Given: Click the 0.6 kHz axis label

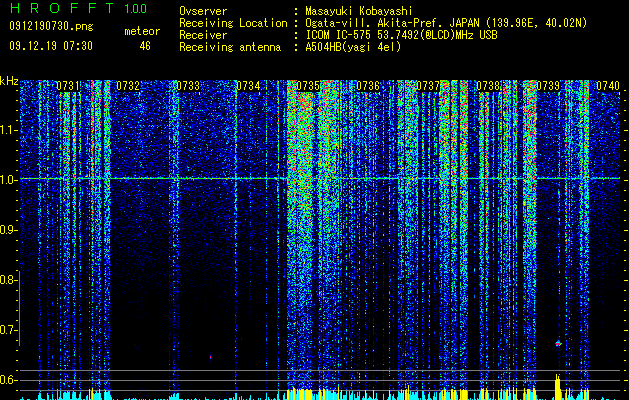Looking at the screenshot, I should (8, 380).
